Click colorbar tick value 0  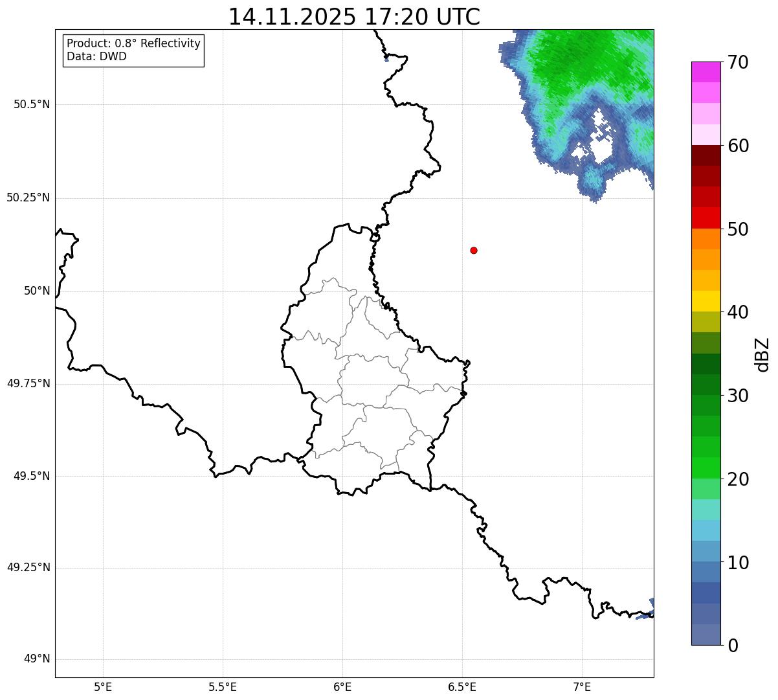point(732,646)
